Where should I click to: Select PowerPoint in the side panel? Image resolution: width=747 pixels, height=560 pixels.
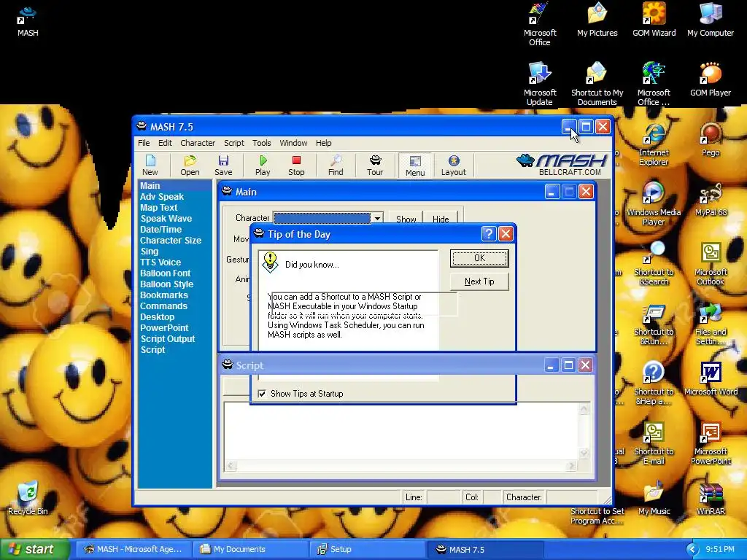pyautogui.click(x=164, y=328)
